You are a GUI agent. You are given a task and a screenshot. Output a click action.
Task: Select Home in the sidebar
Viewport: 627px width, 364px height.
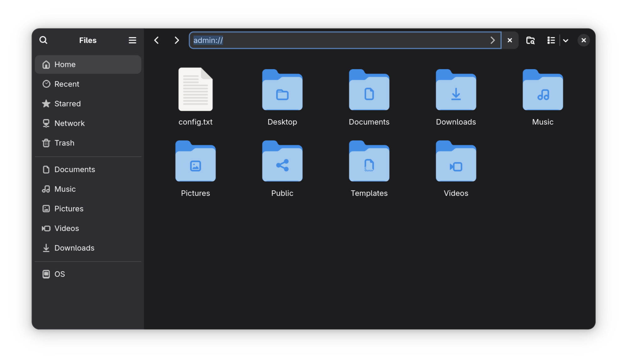click(65, 64)
